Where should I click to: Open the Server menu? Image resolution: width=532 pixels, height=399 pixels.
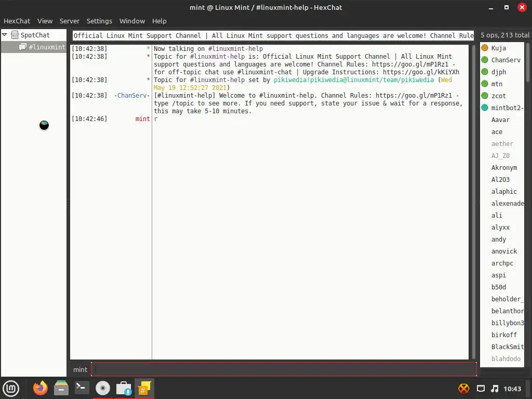(69, 21)
